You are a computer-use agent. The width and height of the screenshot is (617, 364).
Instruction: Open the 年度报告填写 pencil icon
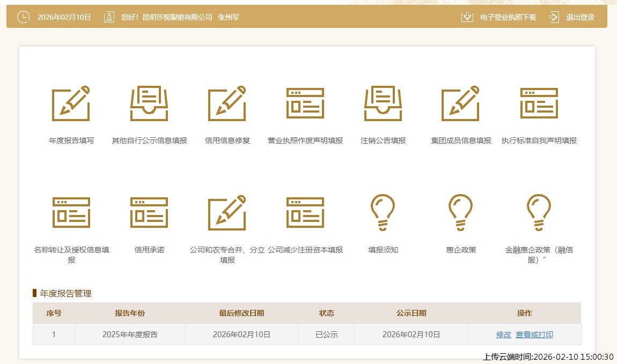point(71,103)
